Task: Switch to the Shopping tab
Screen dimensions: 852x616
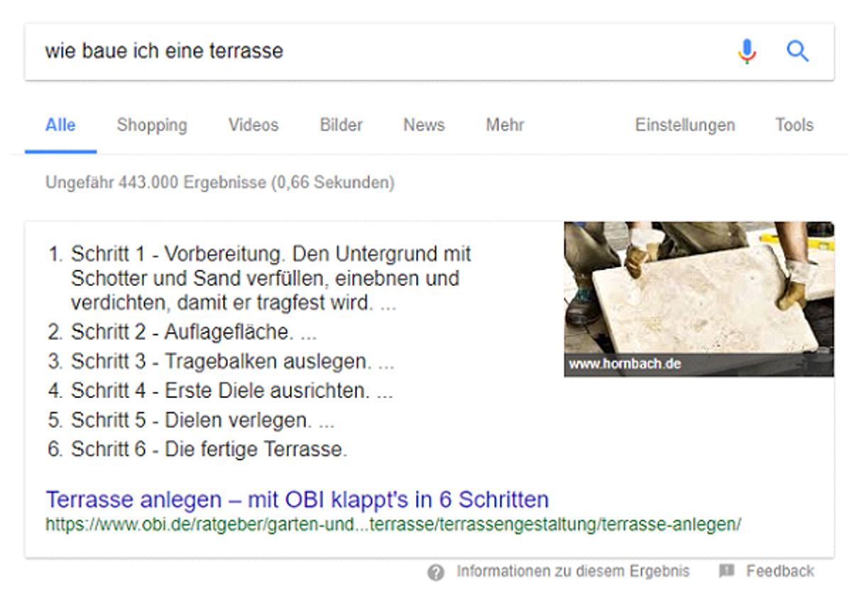Action: tap(152, 126)
